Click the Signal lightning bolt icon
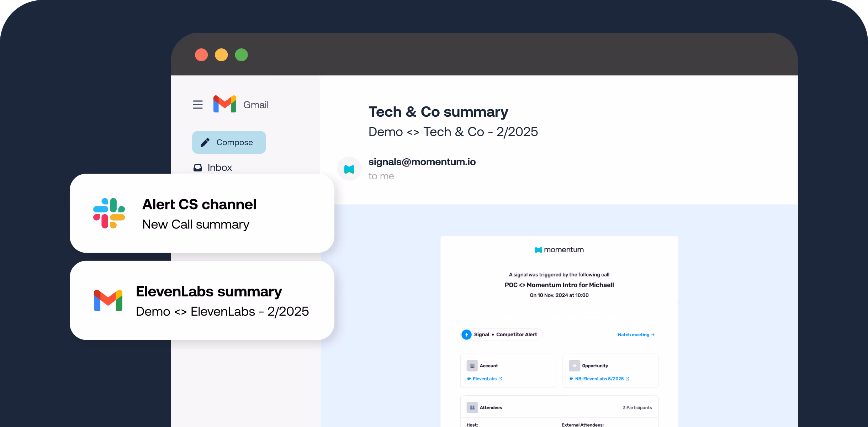868x427 pixels. (x=466, y=335)
